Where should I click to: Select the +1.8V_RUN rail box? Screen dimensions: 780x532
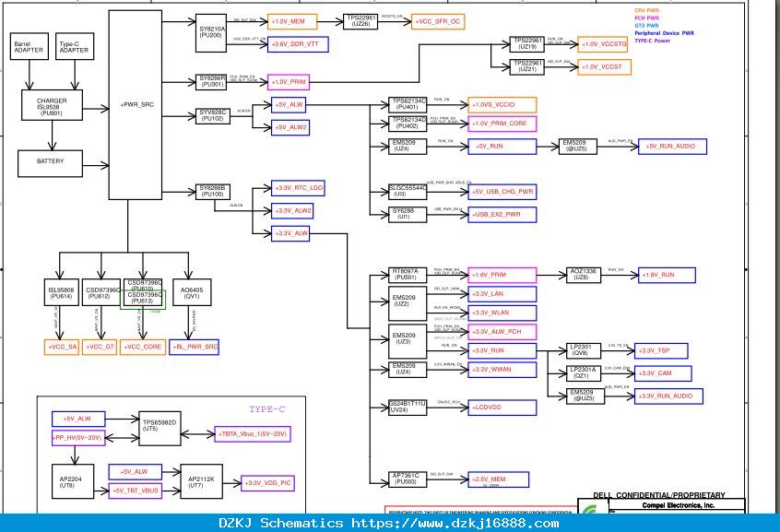pyautogui.click(x=667, y=275)
